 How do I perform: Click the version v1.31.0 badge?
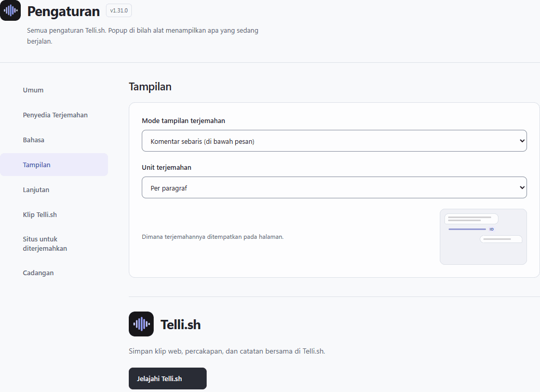[119, 11]
